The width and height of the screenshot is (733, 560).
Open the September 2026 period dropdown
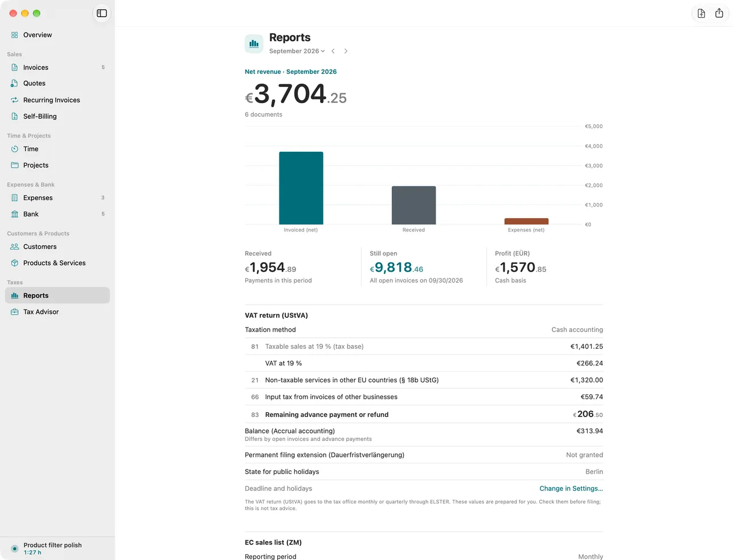pyautogui.click(x=297, y=51)
